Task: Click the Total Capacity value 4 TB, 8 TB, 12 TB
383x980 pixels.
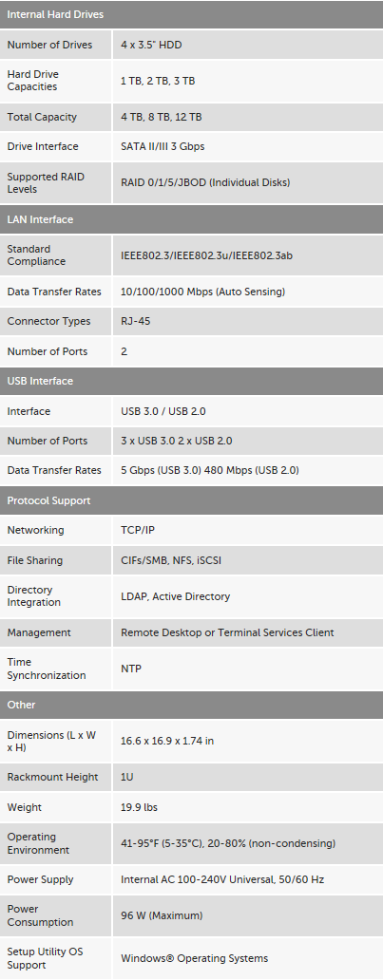Action: tap(162, 117)
